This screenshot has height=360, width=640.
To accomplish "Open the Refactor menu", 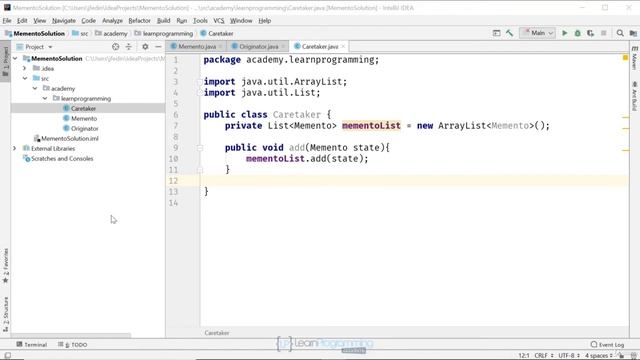I will (139, 20).
